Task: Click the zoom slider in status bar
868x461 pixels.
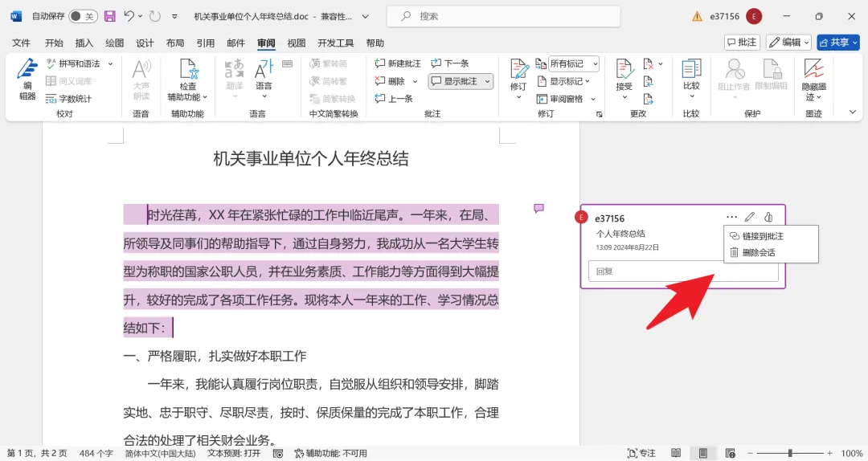Action: [790, 453]
